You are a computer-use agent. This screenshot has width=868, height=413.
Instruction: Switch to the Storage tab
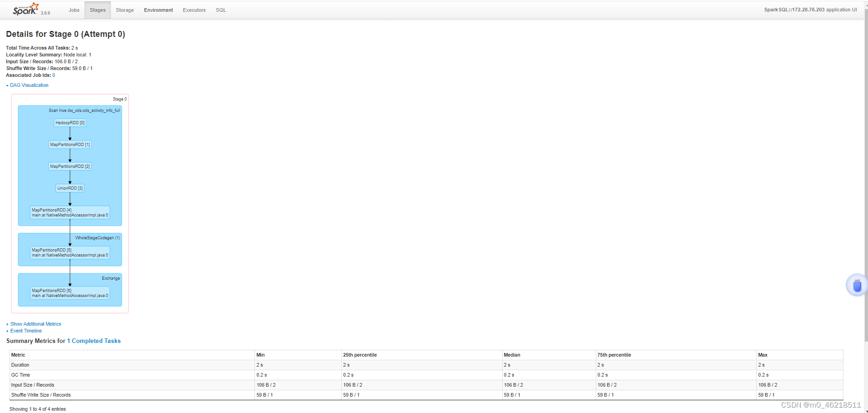pos(125,10)
